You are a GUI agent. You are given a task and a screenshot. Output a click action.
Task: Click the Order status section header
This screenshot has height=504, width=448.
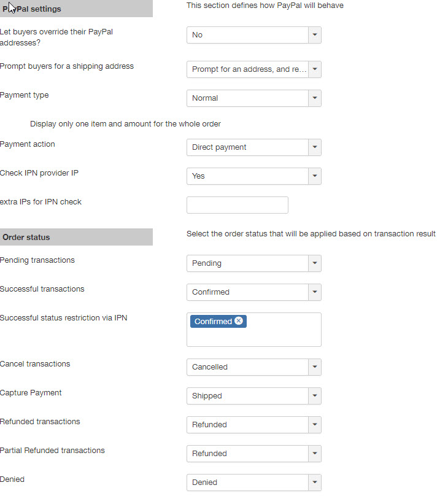pyautogui.click(x=76, y=237)
